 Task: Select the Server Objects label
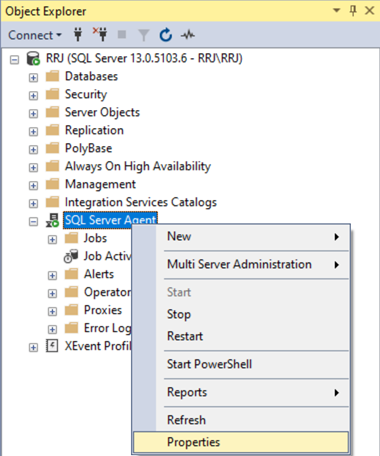pos(102,112)
